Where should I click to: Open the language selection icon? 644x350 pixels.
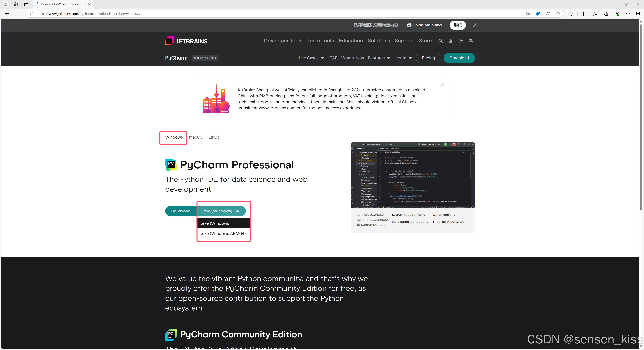click(x=471, y=41)
